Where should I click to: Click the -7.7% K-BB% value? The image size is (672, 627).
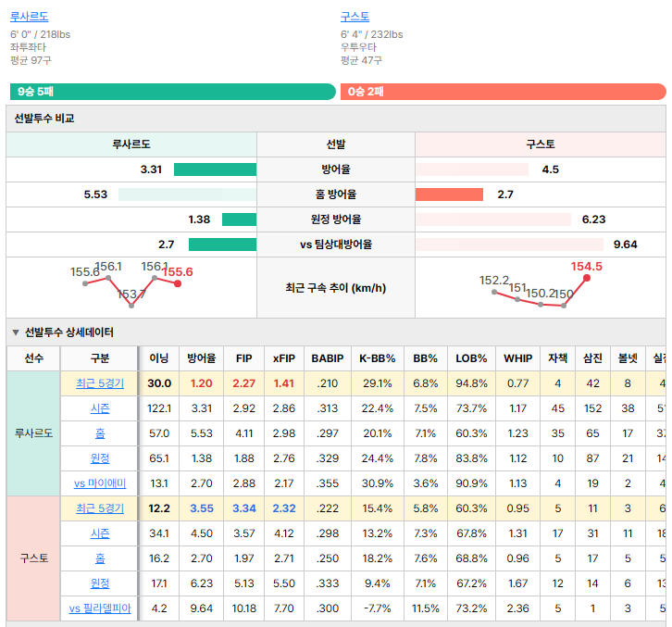(x=377, y=608)
